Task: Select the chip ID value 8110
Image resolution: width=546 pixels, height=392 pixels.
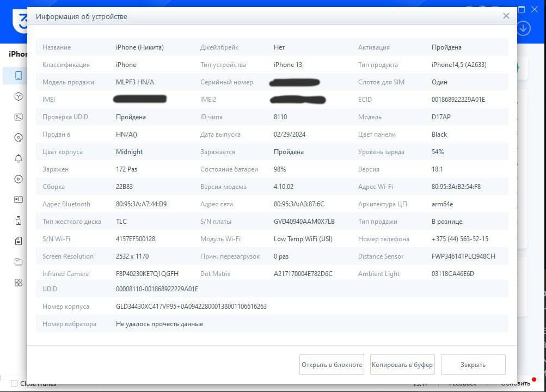Action: [x=280, y=117]
